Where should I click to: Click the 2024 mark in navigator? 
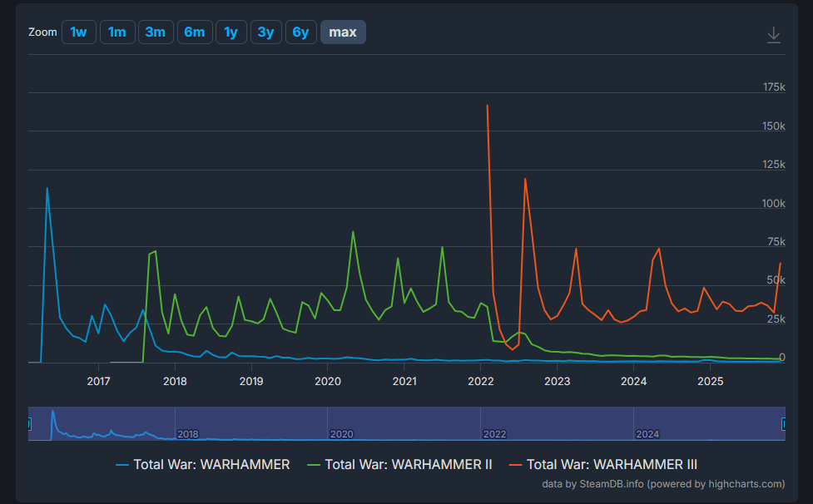[x=647, y=434]
